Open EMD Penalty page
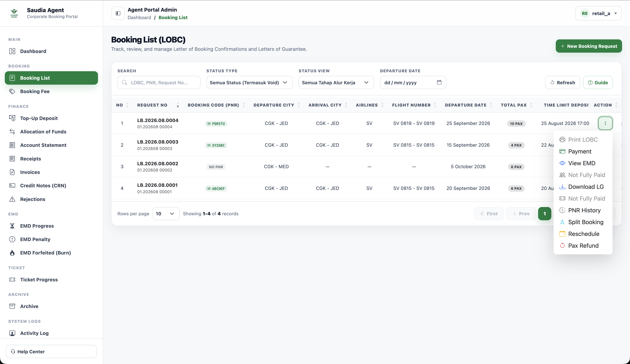 point(51,239)
